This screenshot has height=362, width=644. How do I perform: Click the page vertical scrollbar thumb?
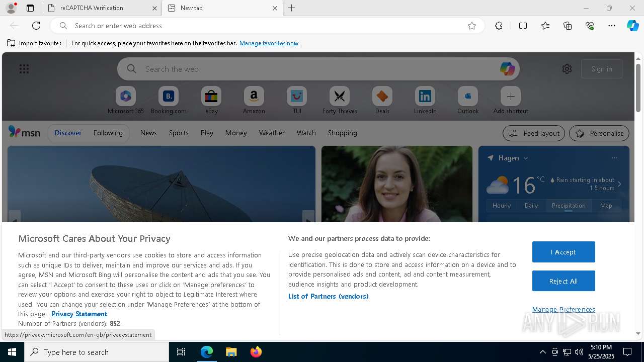(638, 87)
